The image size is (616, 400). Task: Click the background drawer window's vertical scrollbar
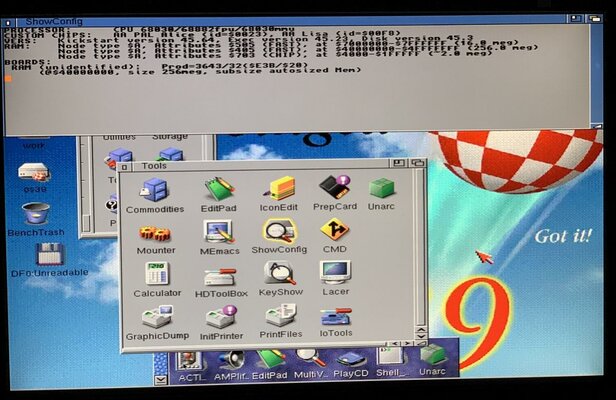[86, 185]
